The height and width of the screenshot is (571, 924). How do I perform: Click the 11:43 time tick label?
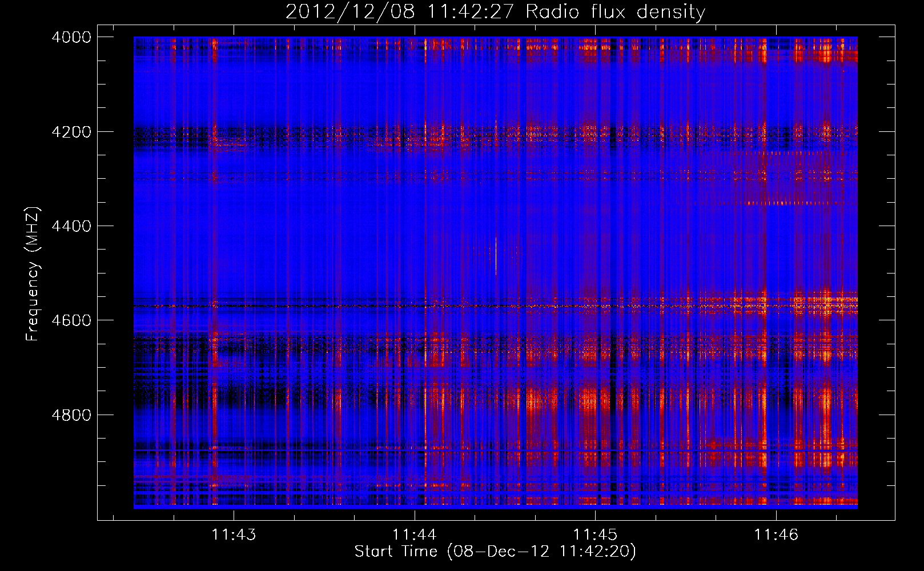click(234, 535)
